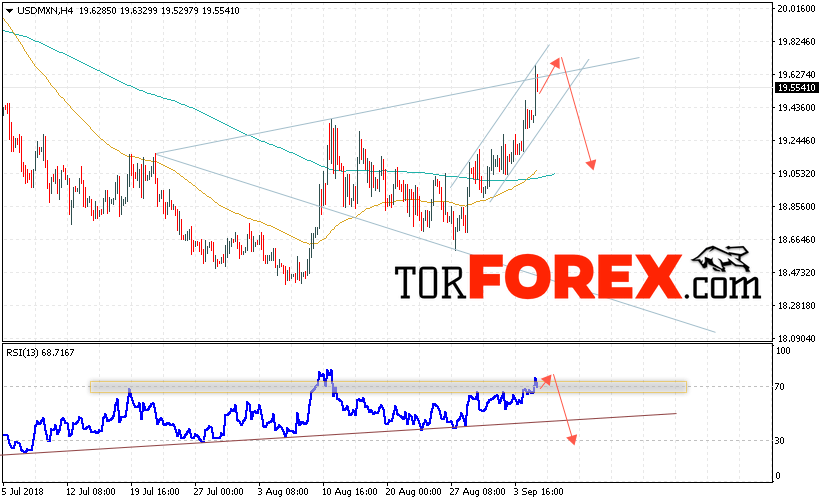This screenshot has height=503, width=820.
Task: Click the 19.82460 price axis label
Action: tap(796, 42)
